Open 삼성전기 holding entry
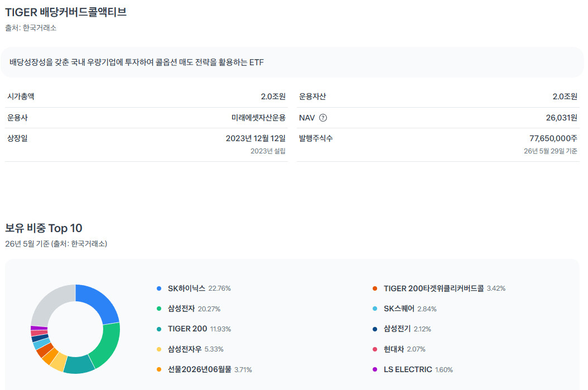 tap(397, 329)
